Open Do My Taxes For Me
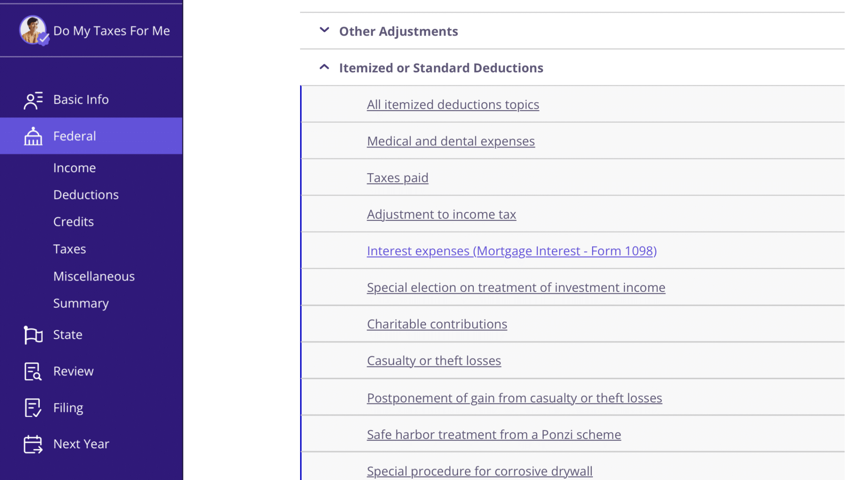Image resolution: width=868 pixels, height=480 pixels. (111, 31)
